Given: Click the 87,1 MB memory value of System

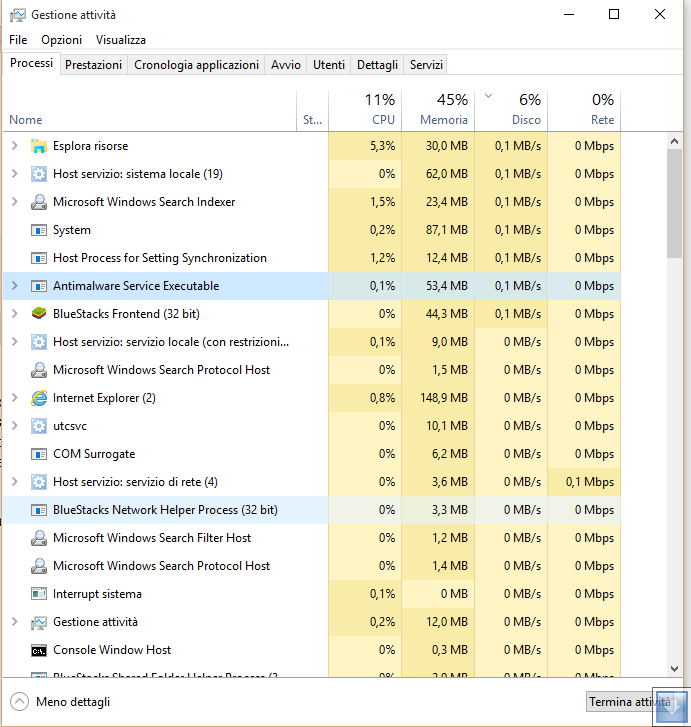Looking at the screenshot, I should [x=447, y=230].
